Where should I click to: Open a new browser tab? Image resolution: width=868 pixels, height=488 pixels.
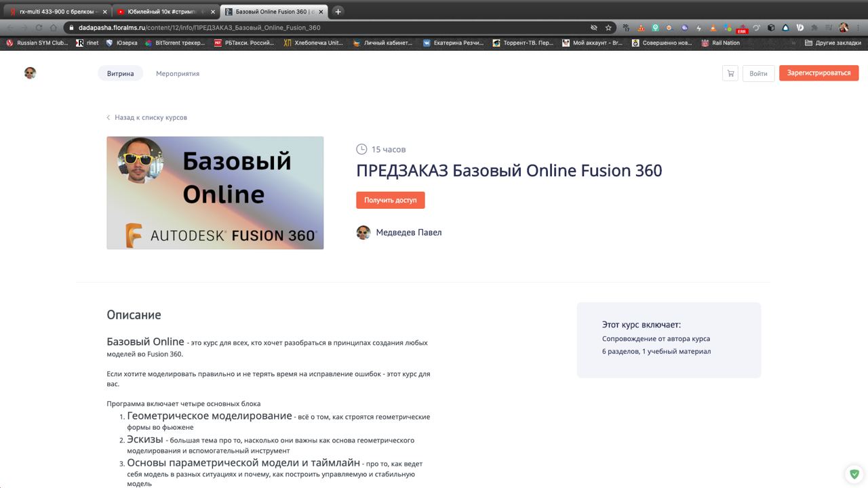click(338, 12)
